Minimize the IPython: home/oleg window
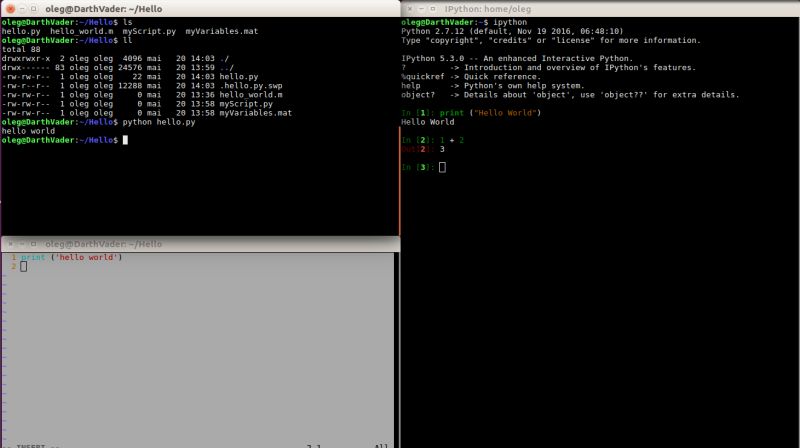Viewport: 800px width, 448px height. pyautogui.click(x=421, y=9)
